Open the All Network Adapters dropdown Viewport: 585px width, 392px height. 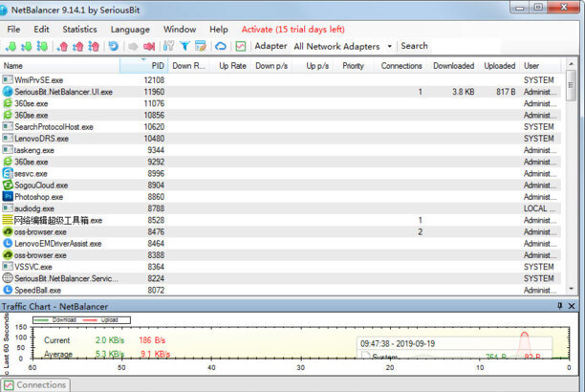click(x=342, y=46)
